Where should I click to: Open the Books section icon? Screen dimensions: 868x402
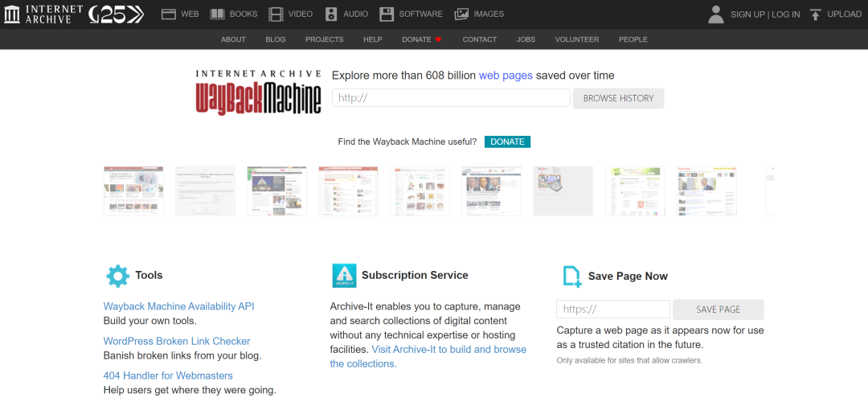pyautogui.click(x=217, y=14)
